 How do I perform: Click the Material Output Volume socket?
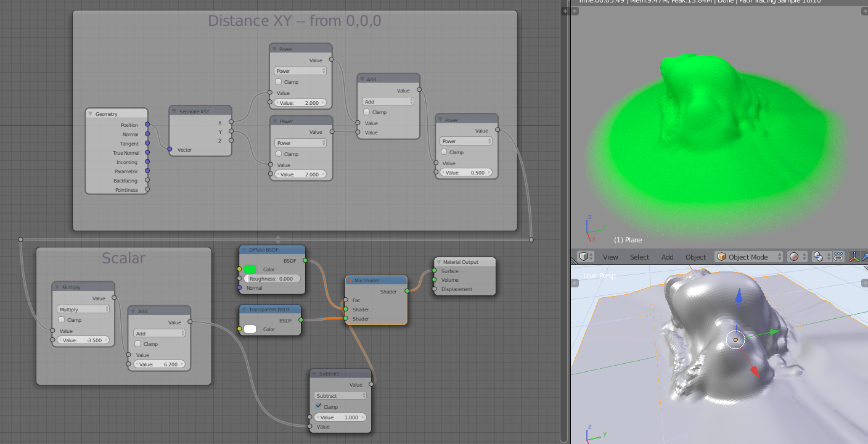(x=434, y=280)
